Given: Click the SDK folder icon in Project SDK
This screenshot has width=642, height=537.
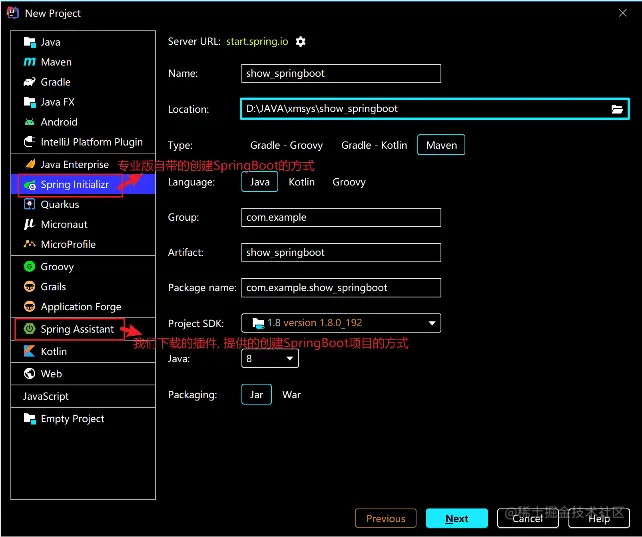Looking at the screenshot, I should coord(258,323).
